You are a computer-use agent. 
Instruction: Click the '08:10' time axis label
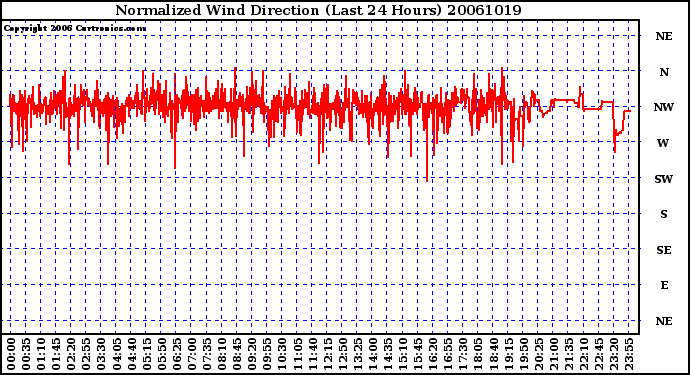point(222,354)
